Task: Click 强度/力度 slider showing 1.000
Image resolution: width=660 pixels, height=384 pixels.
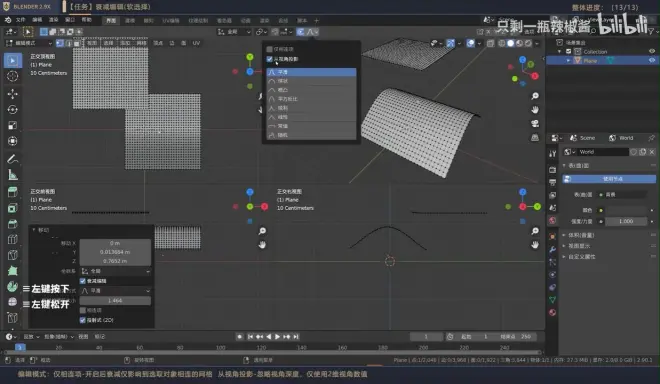Action: point(625,221)
